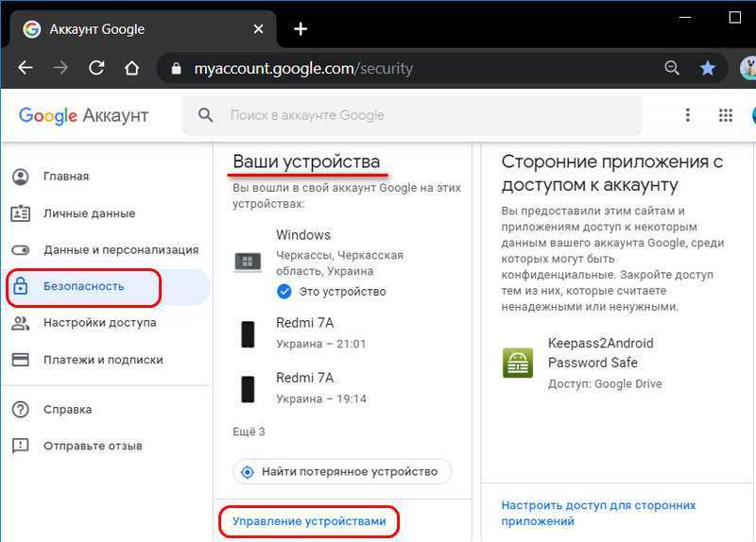Click the Личные данные ID card icon
Image resolution: width=756 pixels, height=542 pixels.
(x=20, y=213)
